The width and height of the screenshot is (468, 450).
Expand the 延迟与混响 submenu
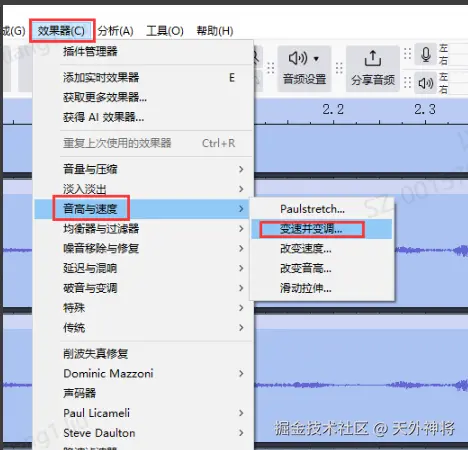144,268
